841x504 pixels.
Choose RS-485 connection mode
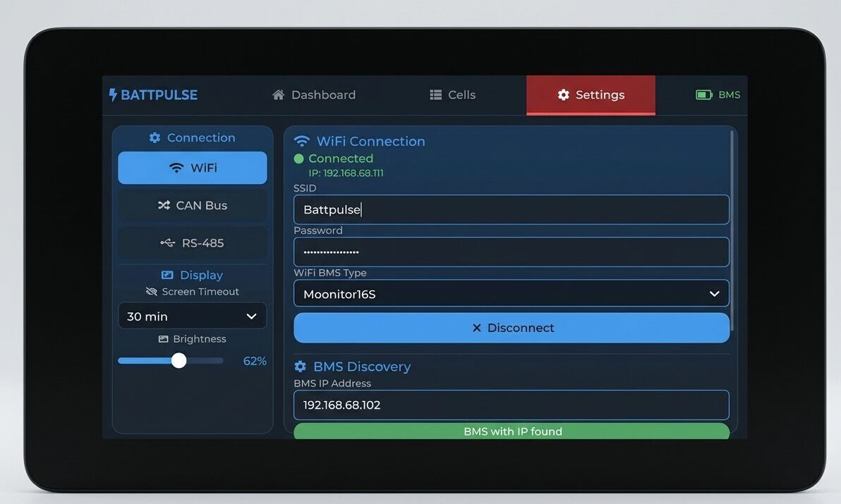point(193,243)
